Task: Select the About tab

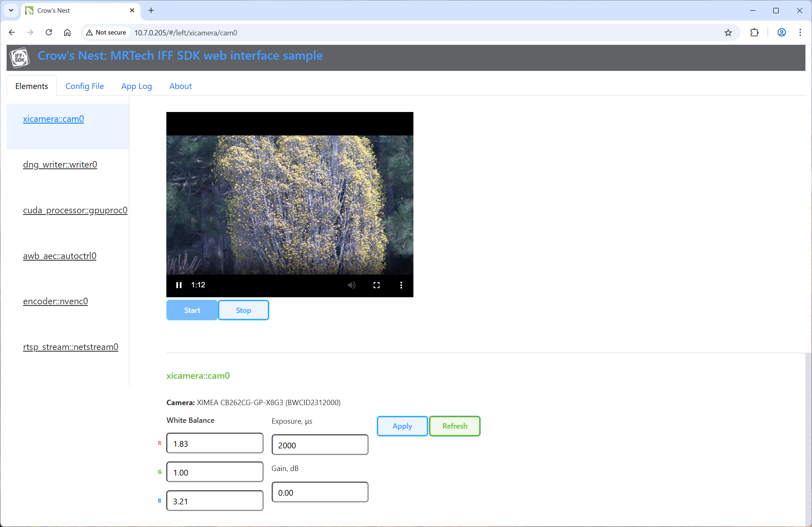Action: point(180,86)
